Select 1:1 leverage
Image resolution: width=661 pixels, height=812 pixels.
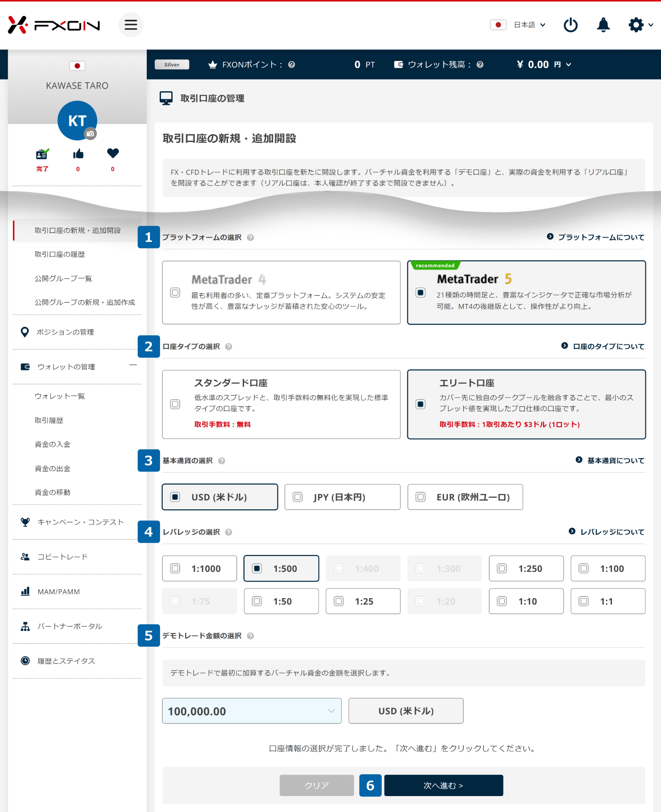[x=608, y=601]
